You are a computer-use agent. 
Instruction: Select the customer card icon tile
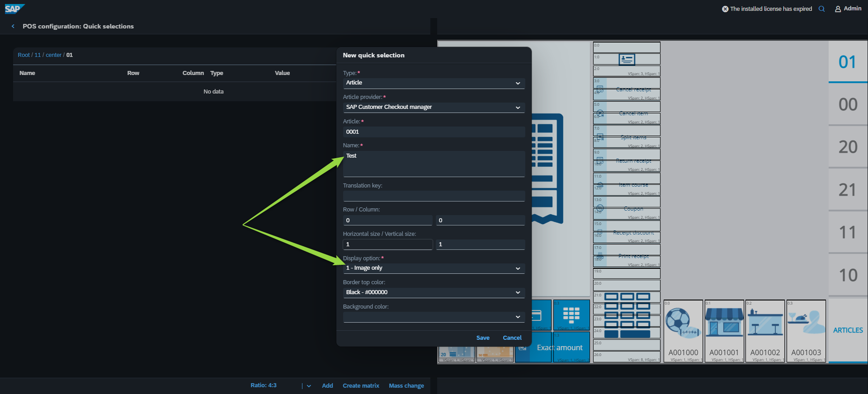tap(627, 59)
